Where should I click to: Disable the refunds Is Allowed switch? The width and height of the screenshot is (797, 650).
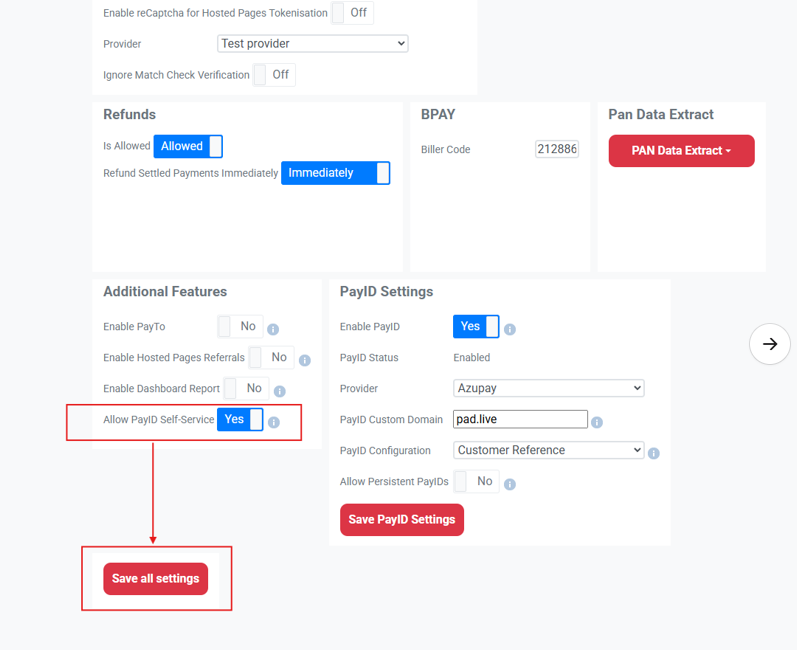pos(188,146)
